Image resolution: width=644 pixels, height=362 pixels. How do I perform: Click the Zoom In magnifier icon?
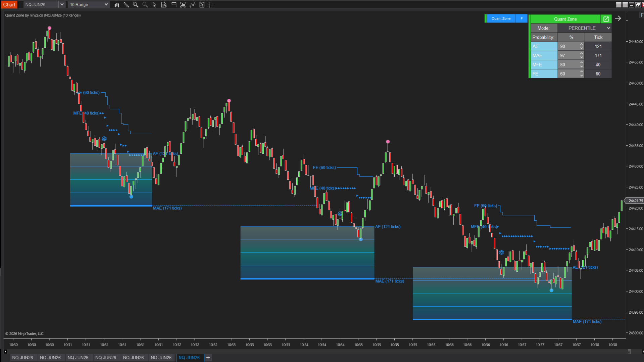click(x=136, y=5)
